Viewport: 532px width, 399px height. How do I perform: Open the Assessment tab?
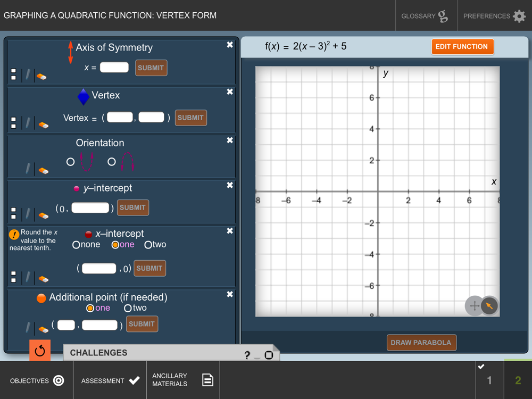tap(110, 380)
